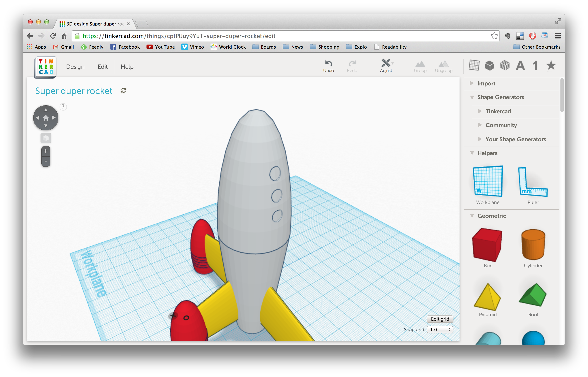Screen dimensions: 588x377
Task: Click the Group icon
Action: click(x=420, y=66)
